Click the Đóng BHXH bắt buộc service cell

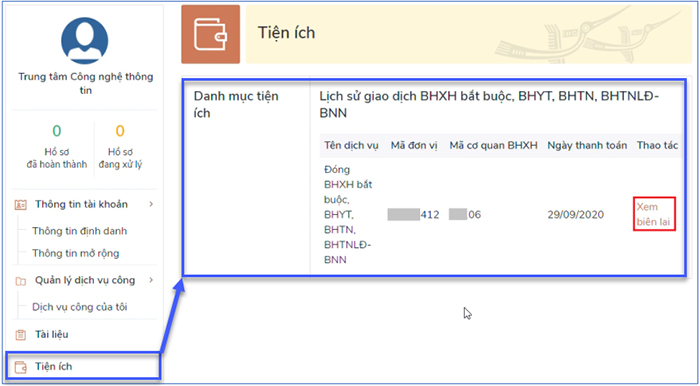coord(348,215)
